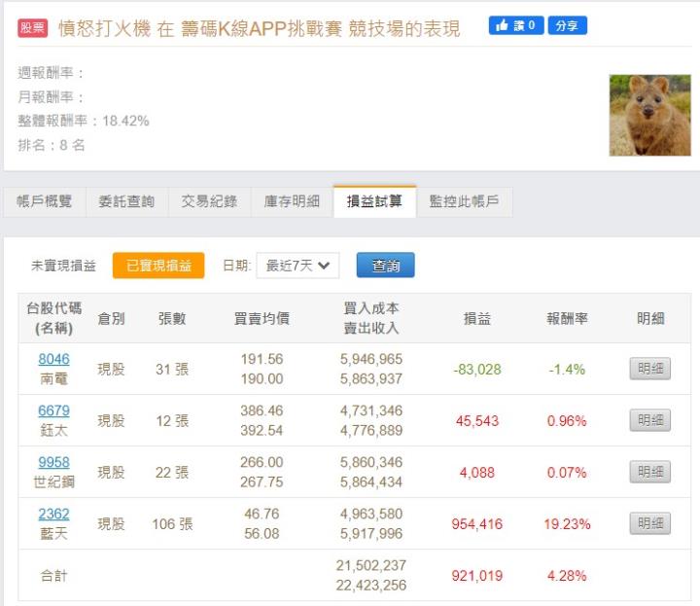Click the total profit 921,019
Viewport: 700px width, 606px height.
[476, 576]
